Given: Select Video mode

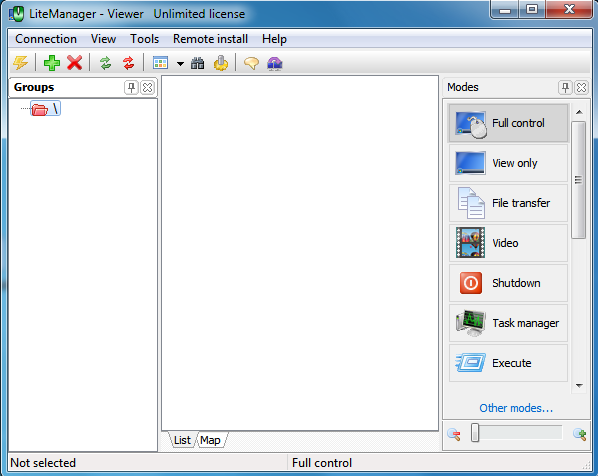Looking at the screenshot, I should pos(508,243).
